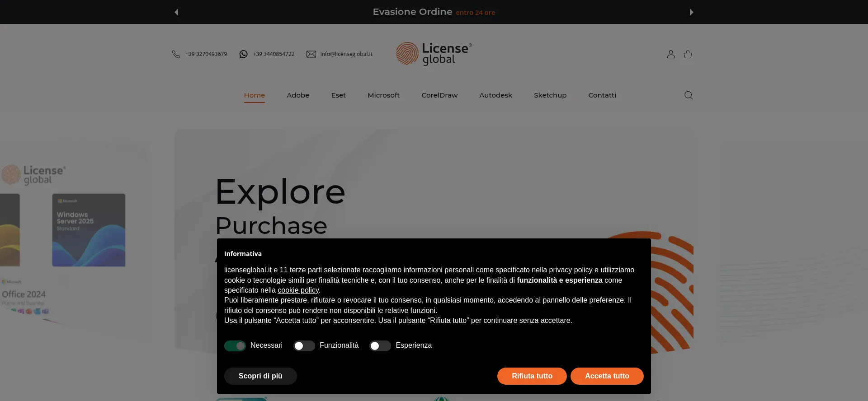Screen dimensions: 868x401
Task: Click WhatsApp number +39 3440854722
Action: coord(274,54)
